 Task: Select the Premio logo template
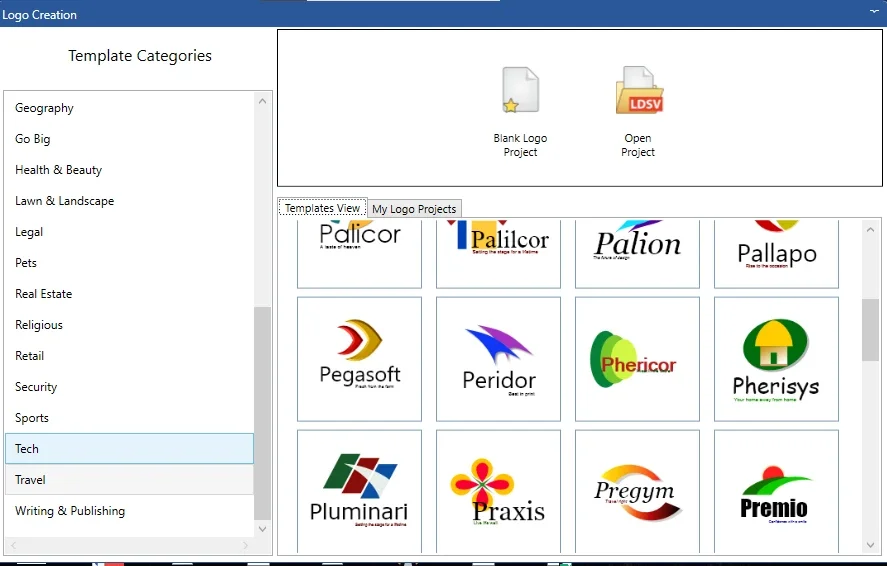pyautogui.click(x=776, y=491)
